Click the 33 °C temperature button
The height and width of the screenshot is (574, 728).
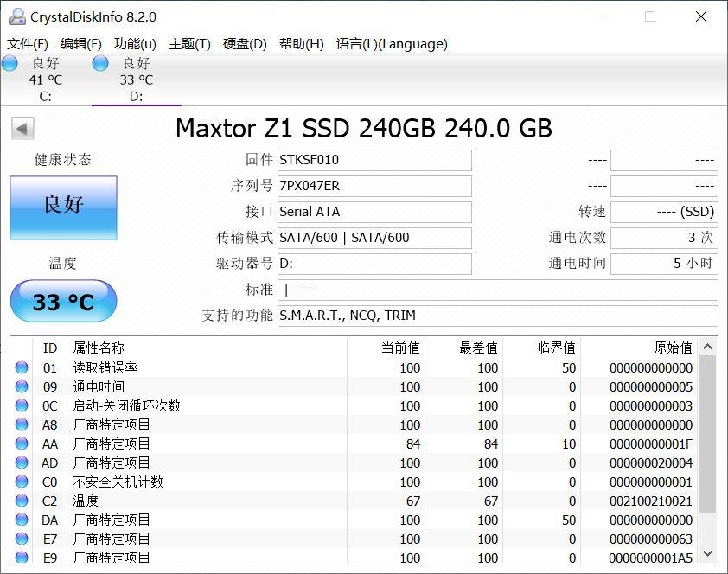pyautogui.click(x=63, y=302)
